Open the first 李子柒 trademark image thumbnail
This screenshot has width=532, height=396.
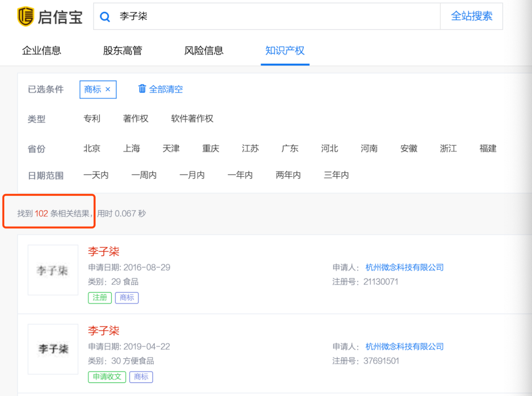pyautogui.click(x=53, y=270)
